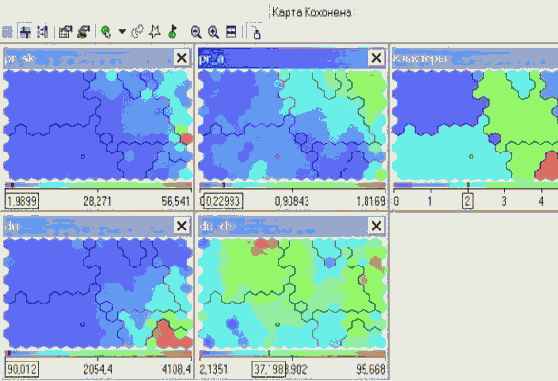The image size is (558, 381).
Task: Click the star-shaped filter toolbar icon
Action: (x=154, y=32)
